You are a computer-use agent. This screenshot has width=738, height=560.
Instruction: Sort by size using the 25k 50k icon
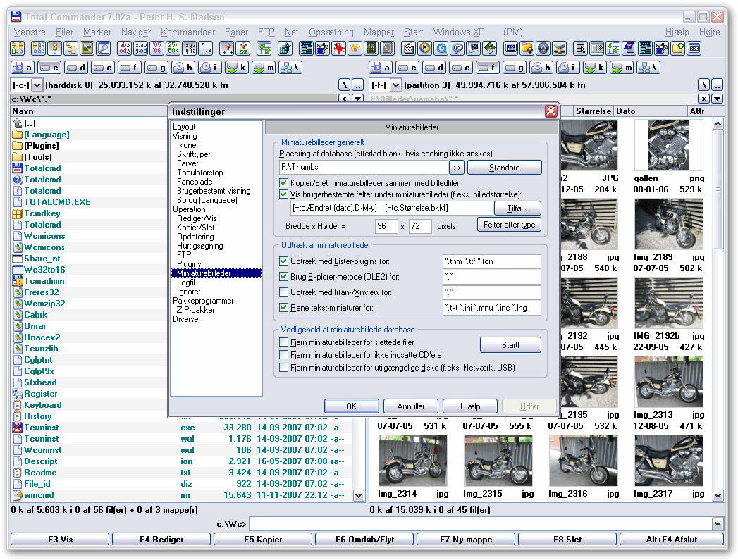173,48
